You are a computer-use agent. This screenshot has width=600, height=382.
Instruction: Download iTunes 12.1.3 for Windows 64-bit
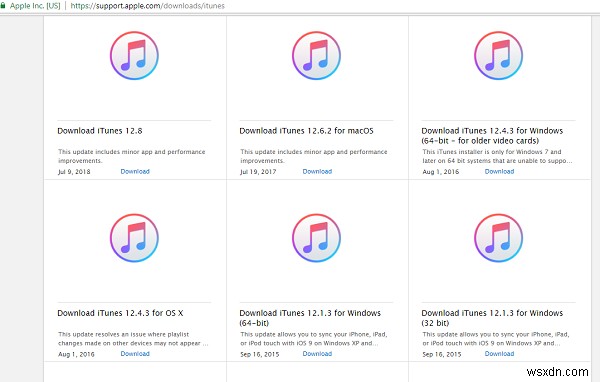click(x=317, y=354)
